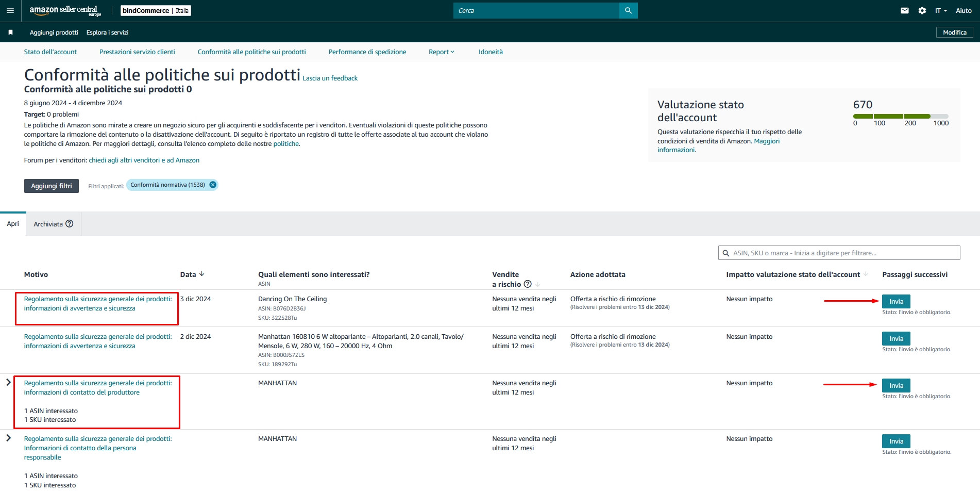The width and height of the screenshot is (980, 491).
Task: Switch to the Archiviata tab
Action: click(x=48, y=224)
